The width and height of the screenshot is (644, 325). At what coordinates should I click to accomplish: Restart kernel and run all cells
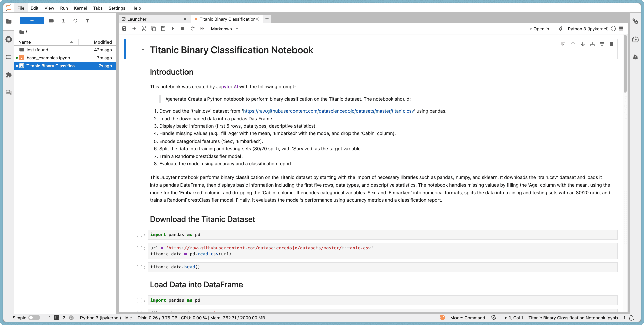point(202,29)
